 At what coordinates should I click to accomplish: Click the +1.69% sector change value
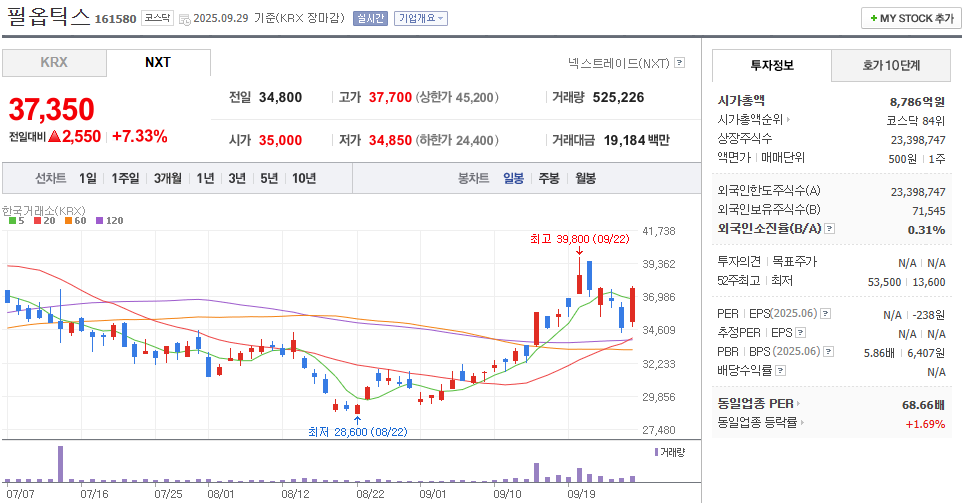click(925, 424)
